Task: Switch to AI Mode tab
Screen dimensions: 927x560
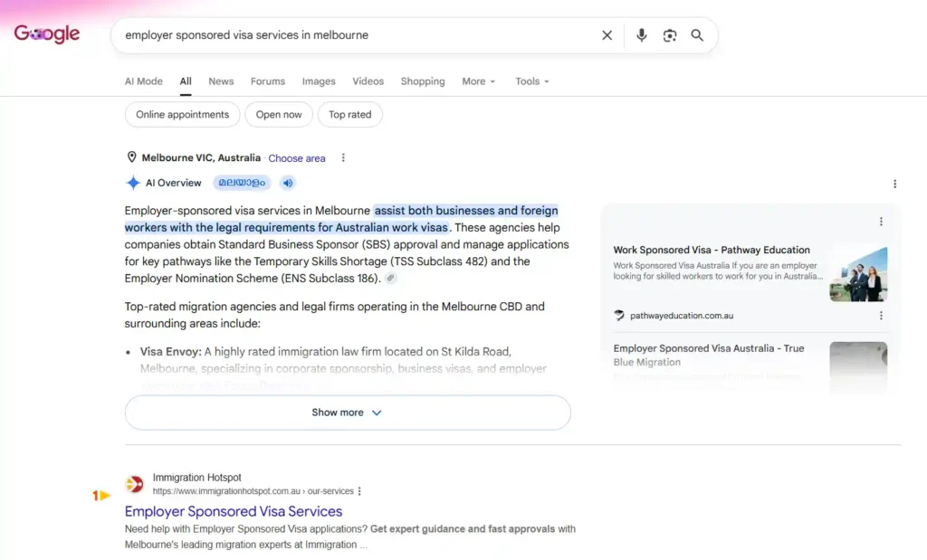Action: click(144, 81)
